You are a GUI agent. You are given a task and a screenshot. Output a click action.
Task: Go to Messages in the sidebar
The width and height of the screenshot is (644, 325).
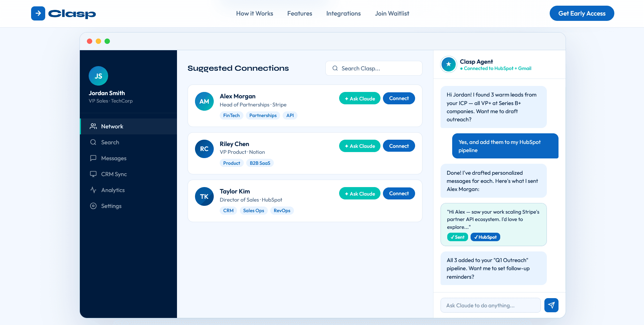tap(113, 158)
